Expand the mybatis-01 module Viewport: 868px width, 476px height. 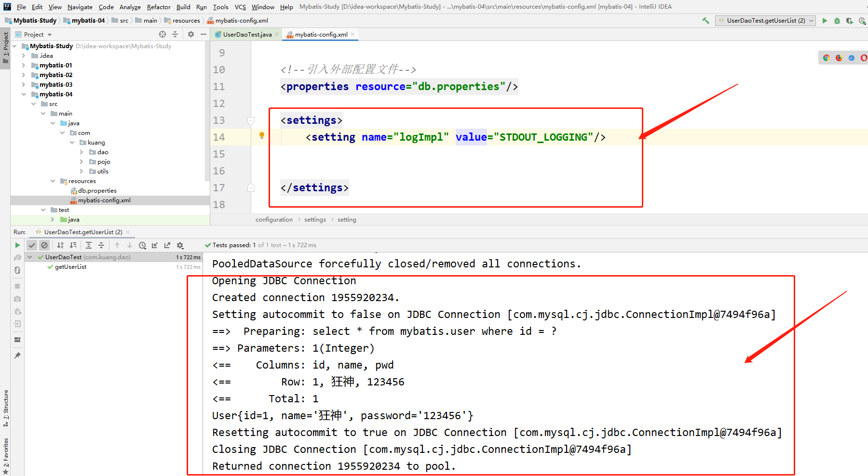coord(24,66)
